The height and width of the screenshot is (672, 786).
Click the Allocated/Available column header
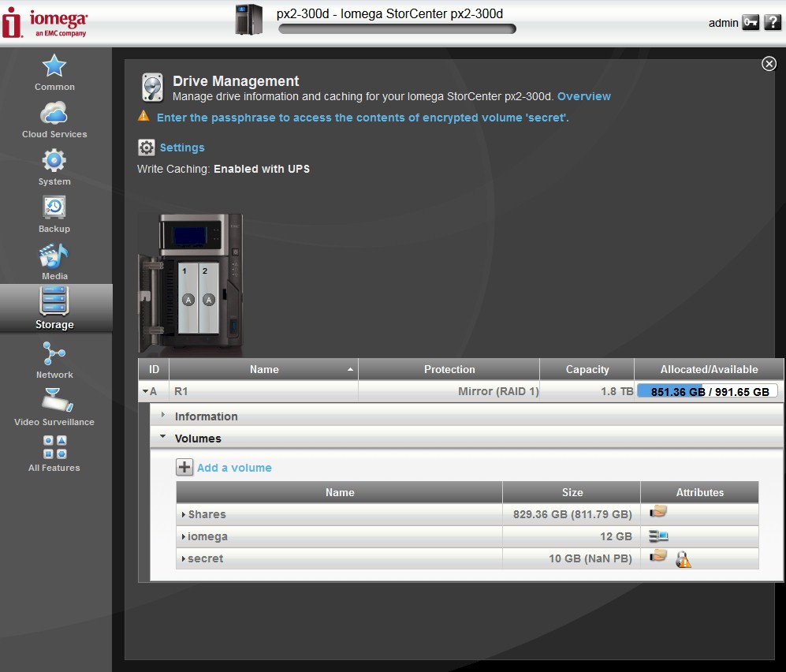pos(709,369)
